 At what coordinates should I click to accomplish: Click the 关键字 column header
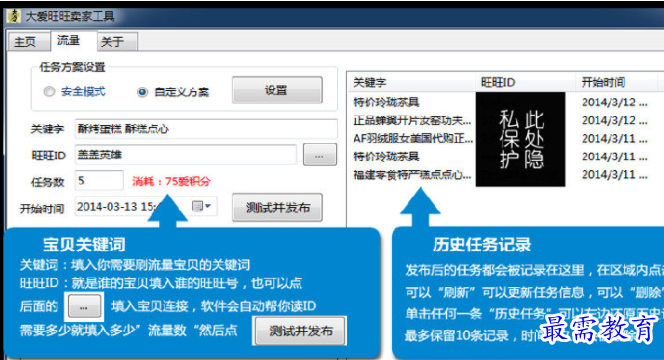click(411, 82)
